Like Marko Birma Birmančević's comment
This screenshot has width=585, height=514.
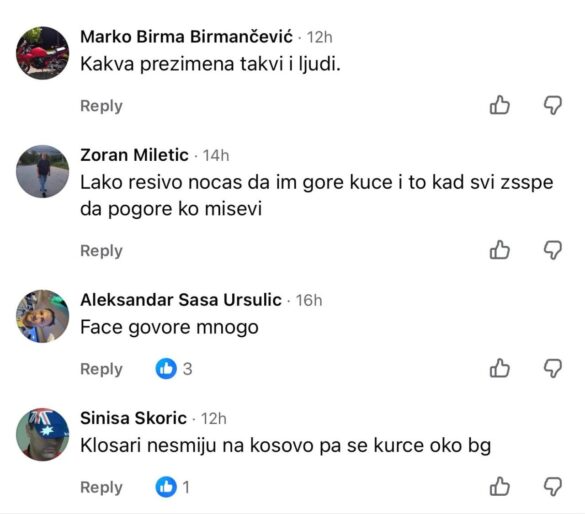coord(500,105)
